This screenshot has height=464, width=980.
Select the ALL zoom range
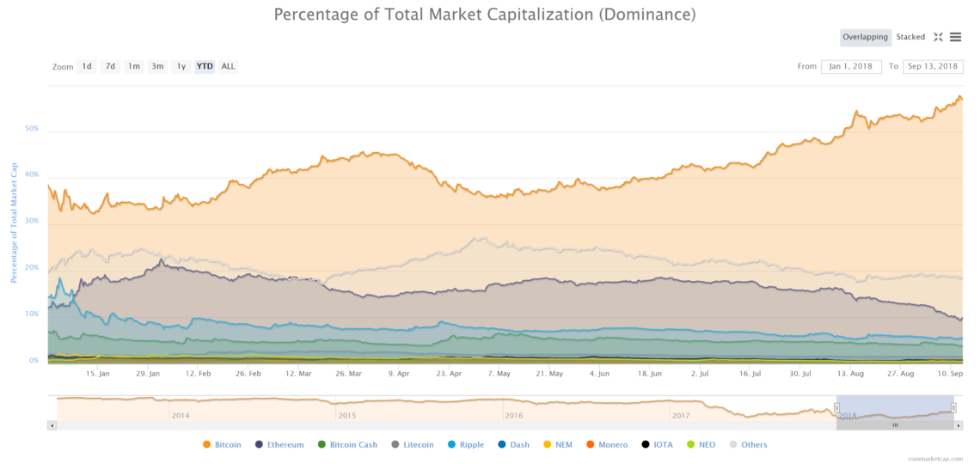click(228, 66)
